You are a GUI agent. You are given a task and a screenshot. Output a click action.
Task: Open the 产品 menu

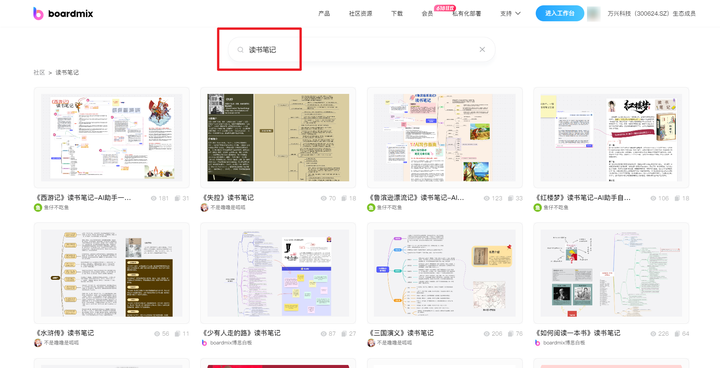coord(324,13)
